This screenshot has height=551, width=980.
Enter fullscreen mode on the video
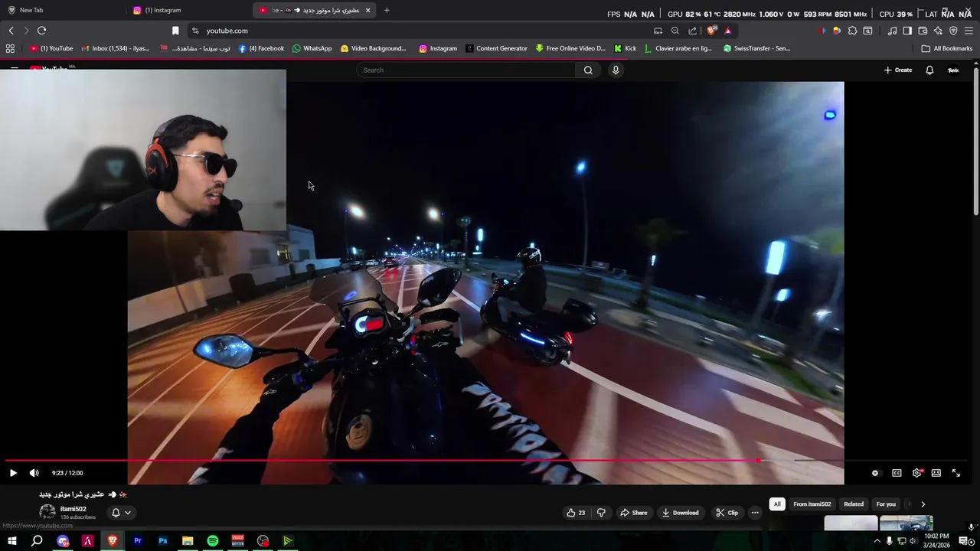point(955,473)
